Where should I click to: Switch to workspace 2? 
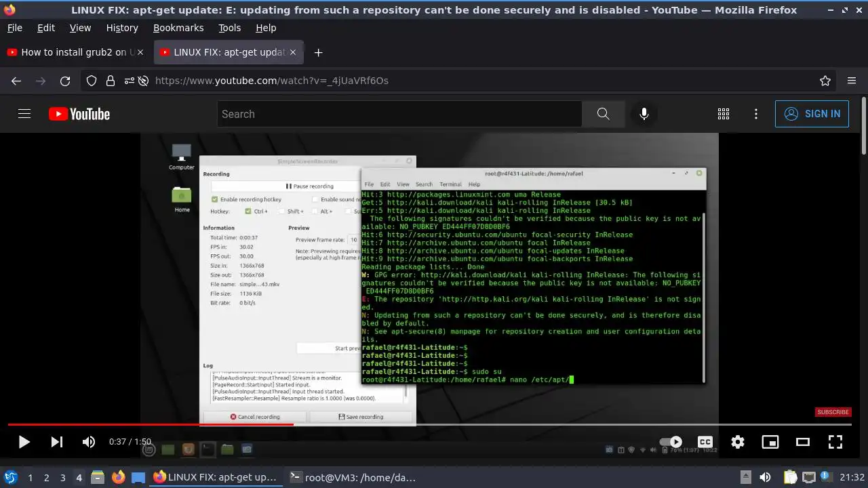point(47,477)
